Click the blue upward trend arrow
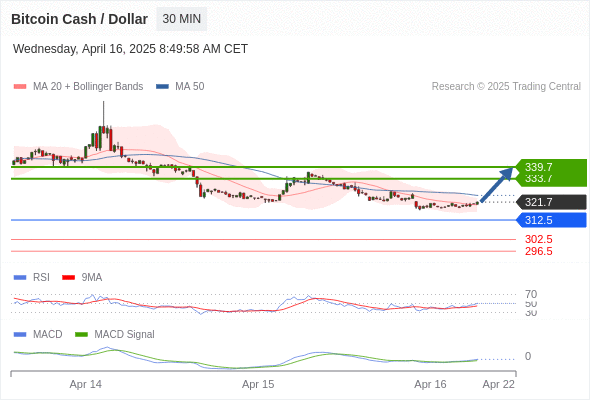 [x=497, y=185]
